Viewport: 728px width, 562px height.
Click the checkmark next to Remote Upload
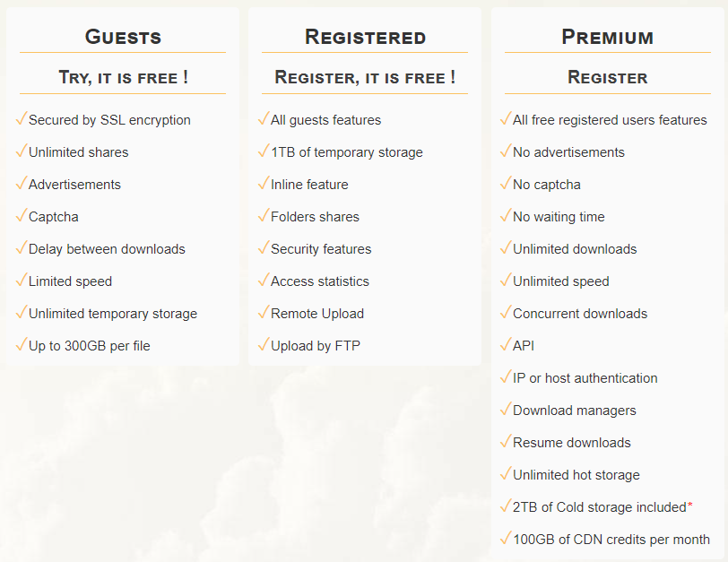click(263, 313)
